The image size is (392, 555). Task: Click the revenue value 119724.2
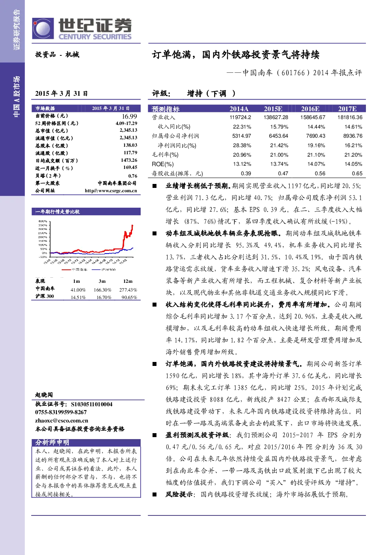(240, 117)
